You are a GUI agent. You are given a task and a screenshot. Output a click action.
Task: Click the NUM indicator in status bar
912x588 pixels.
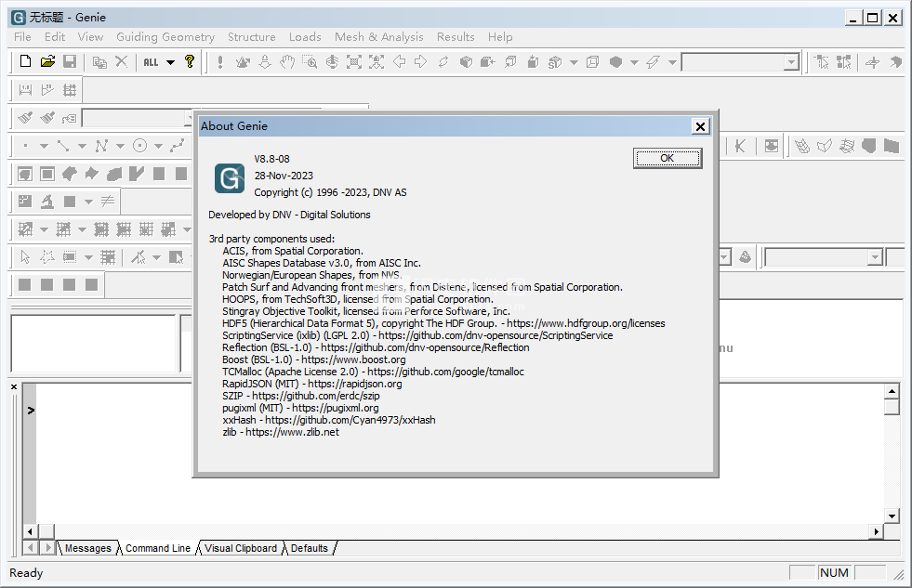tap(834, 572)
